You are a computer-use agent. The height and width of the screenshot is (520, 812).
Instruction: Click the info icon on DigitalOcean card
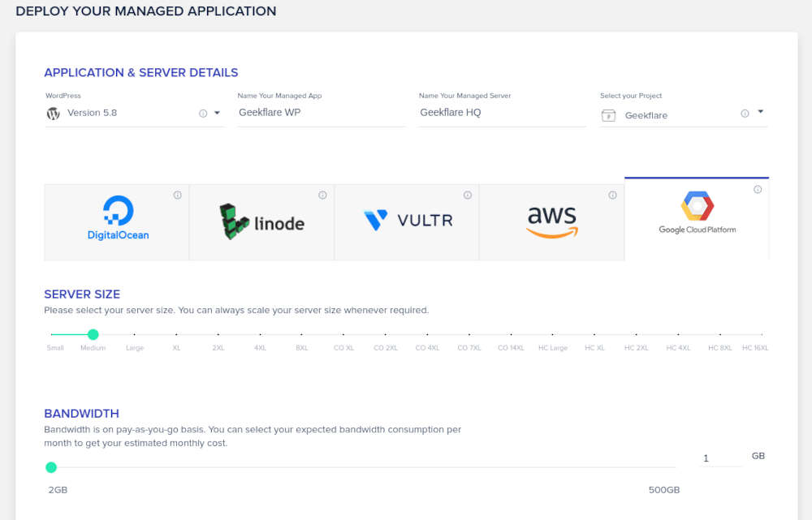tap(178, 195)
